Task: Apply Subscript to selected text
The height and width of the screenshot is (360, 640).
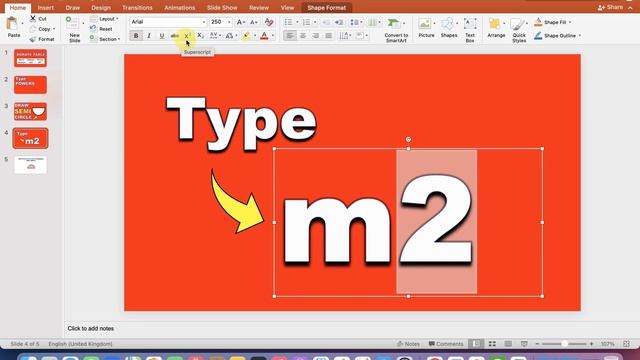Action: coord(200,36)
